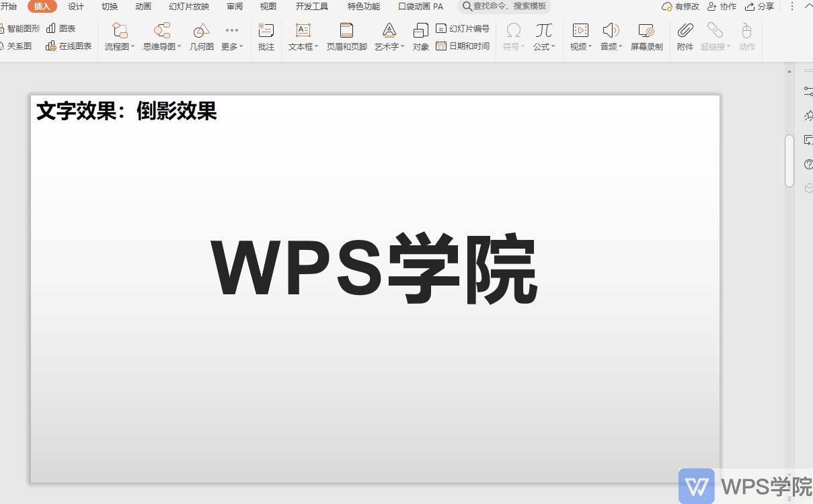Insert a Smart Graphic (智能图形)

click(20, 29)
